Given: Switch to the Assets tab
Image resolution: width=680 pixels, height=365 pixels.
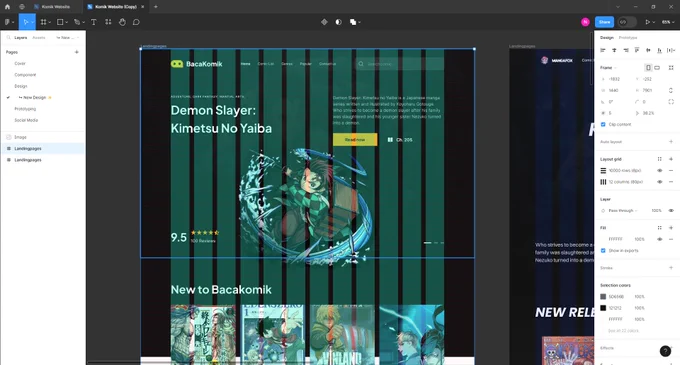Looking at the screenshot, I should (39, 38).
